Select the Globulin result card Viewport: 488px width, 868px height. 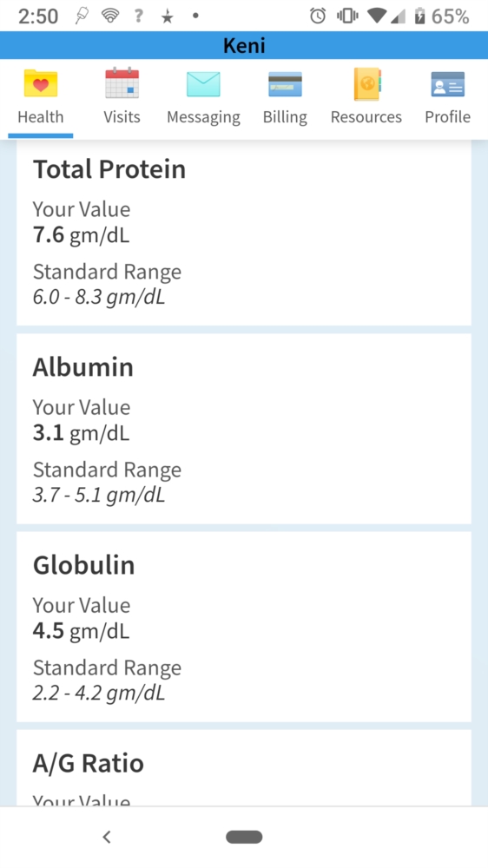tap(244, 627)
